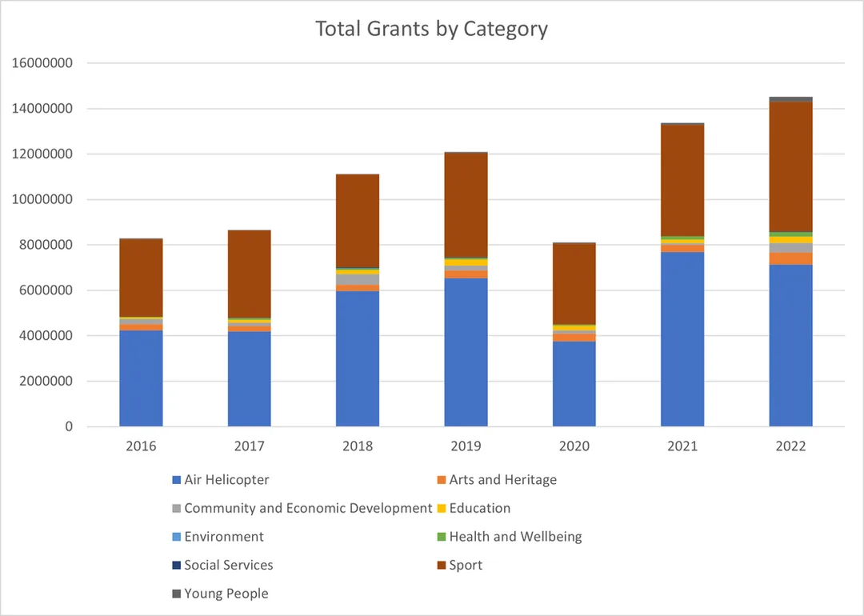Click the 2016 x-axis label
864x616 pixels.
coord(141,446)
